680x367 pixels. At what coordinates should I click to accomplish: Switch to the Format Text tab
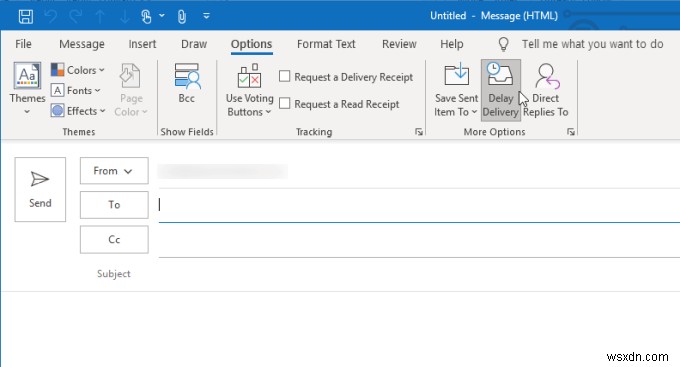[326, 44]
